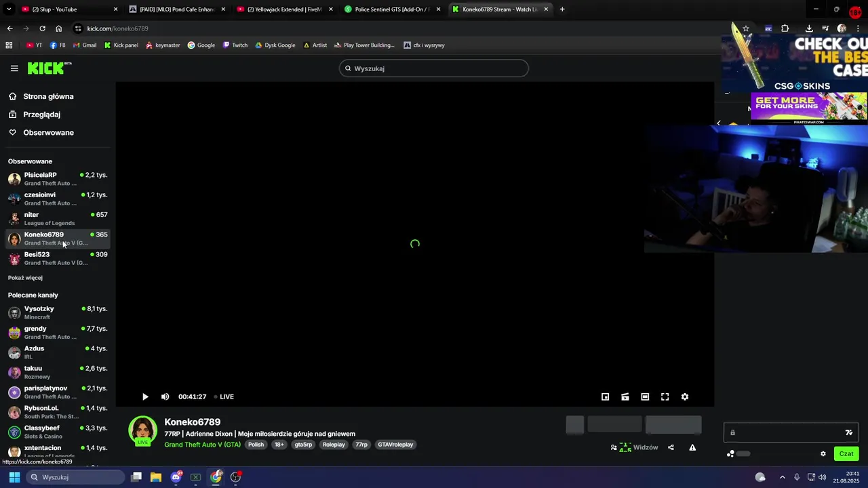
Task: Open the niter channel
Action: point(58,218)
